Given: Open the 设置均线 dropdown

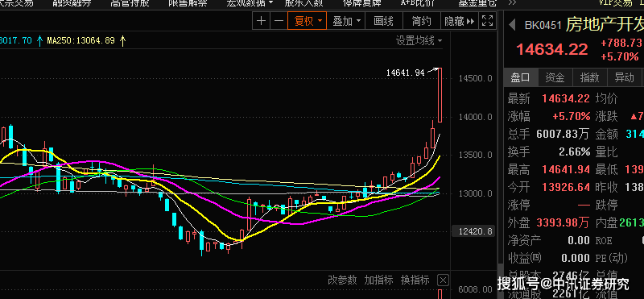Looking at the screenshot, I should tap(419, 41).
